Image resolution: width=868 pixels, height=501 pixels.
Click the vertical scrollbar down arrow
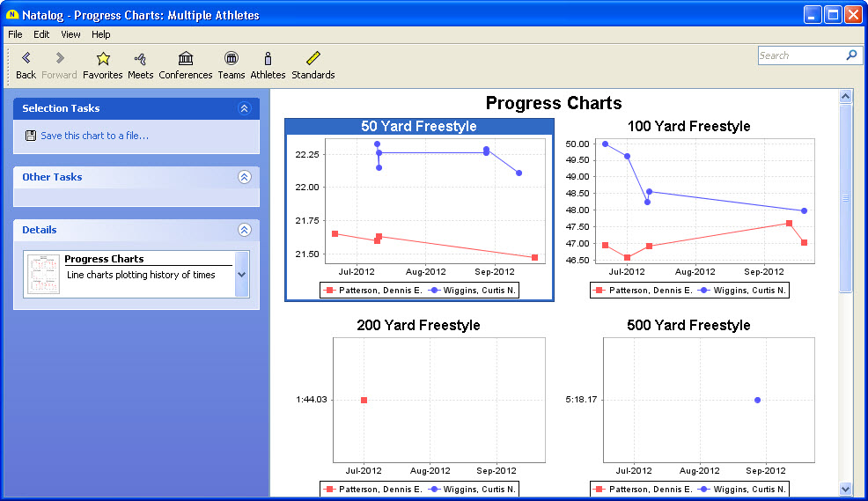(x=846, y=489)
